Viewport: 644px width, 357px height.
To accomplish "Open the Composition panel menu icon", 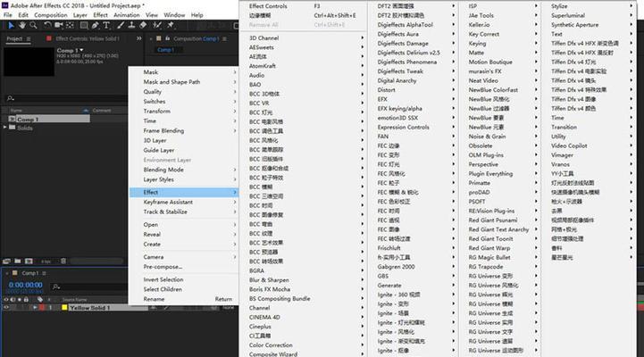I will click(x=224, y=38).
